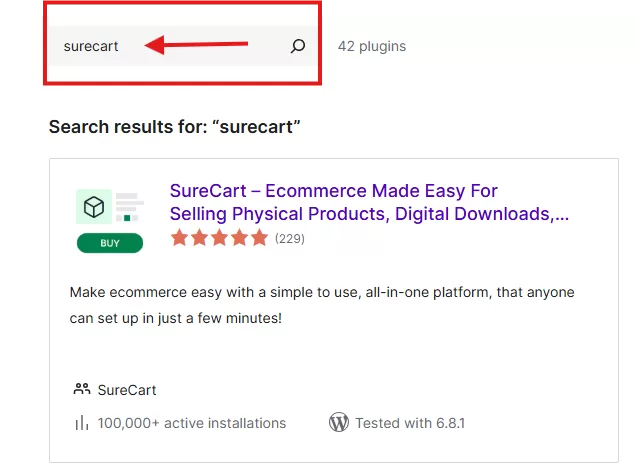Click the green BUY badge
The height and width of the screenshot is (475, 634).
[110, 243]
